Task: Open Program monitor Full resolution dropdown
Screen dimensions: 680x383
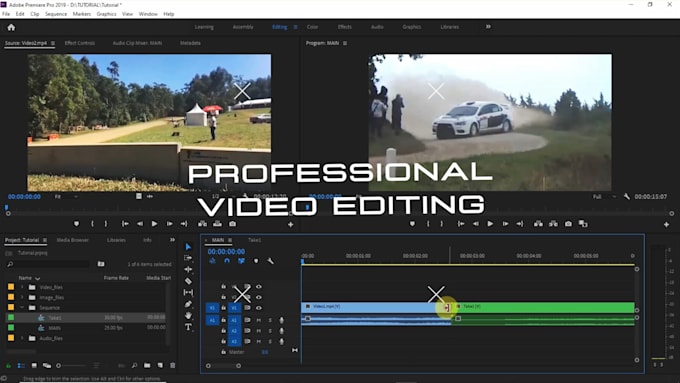Action: 605,196
